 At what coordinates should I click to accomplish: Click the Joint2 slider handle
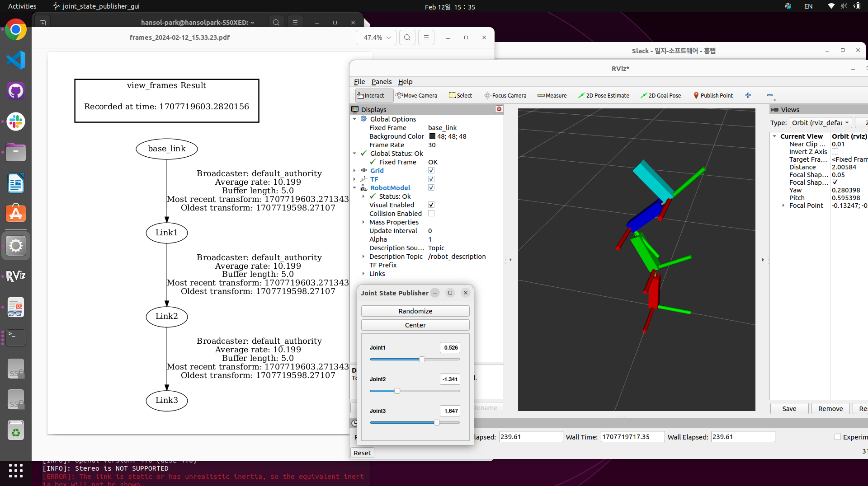[x=397, y=391]
